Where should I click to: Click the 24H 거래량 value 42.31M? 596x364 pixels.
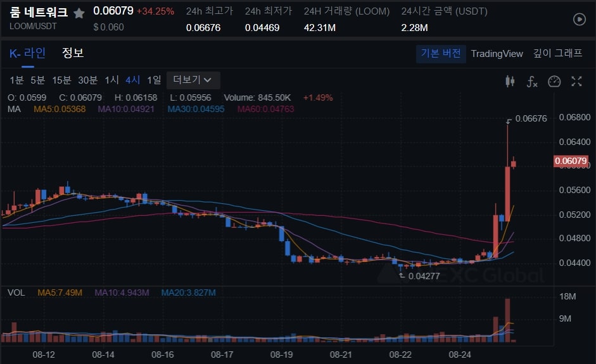pyautogui.click(x=320, y=28)
